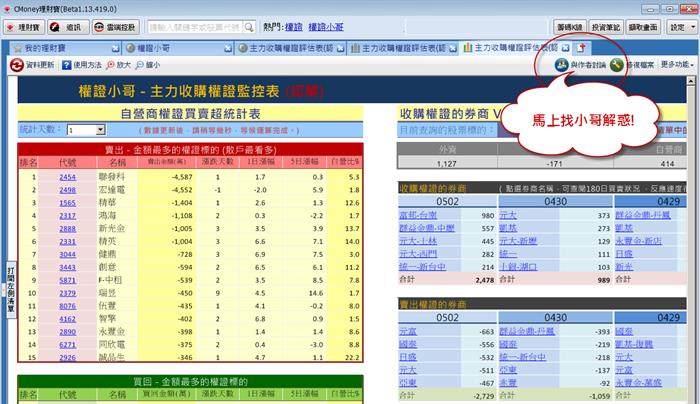This screenshot has height=404, width=700.
Task: Open broker link 富邦-台南
Action: 418,215
